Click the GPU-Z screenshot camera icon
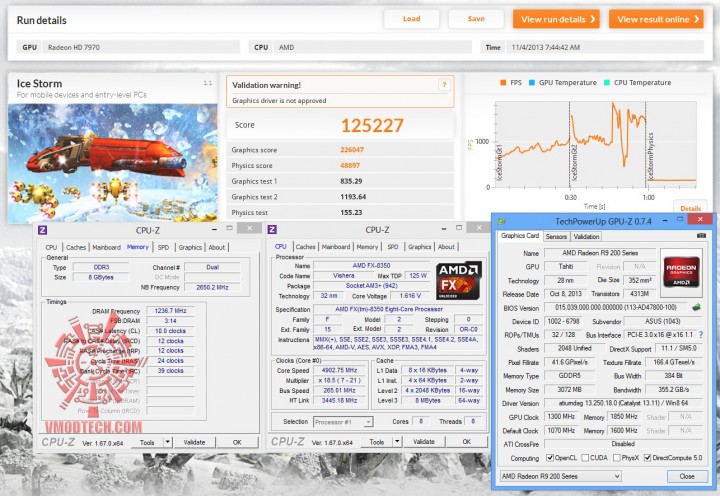Image resolution: width=720 pixels, height=496 pixels. click(x=701, y=236)
